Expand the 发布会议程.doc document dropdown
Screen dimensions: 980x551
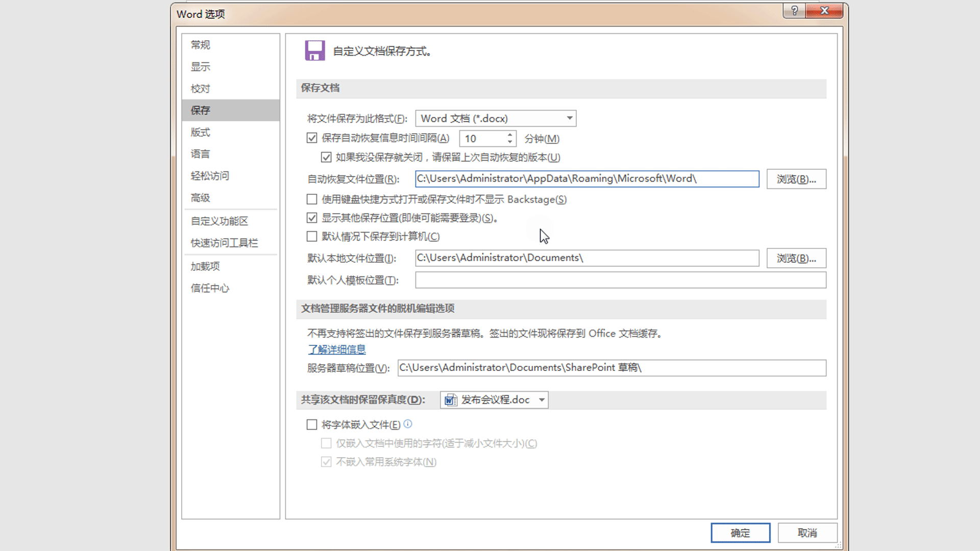tap(542, 400)
